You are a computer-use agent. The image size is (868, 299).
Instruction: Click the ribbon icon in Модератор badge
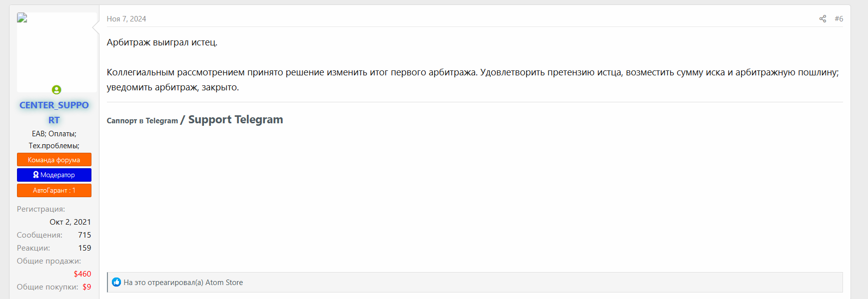[36, 175]
